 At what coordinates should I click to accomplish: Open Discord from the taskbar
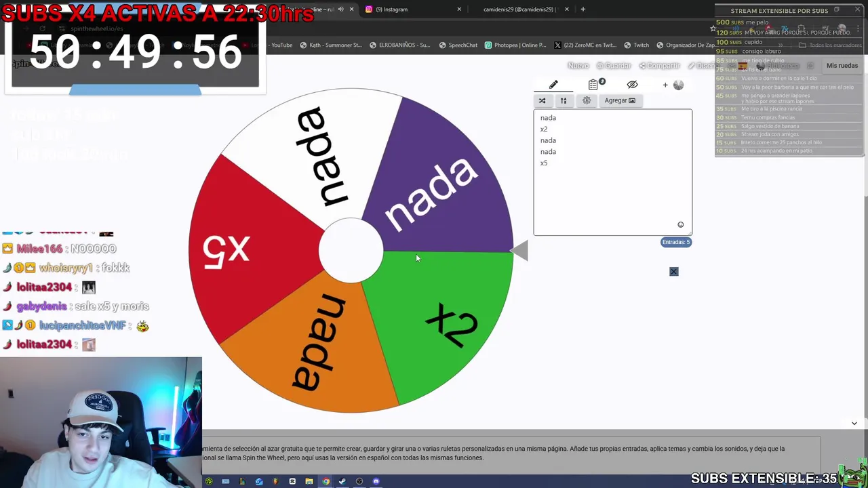tap(376, 481)
